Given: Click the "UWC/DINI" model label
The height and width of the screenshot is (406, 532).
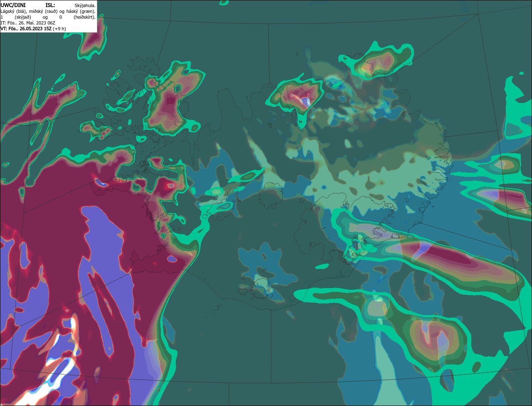Looking at the screenshot, I should point(13,5).
